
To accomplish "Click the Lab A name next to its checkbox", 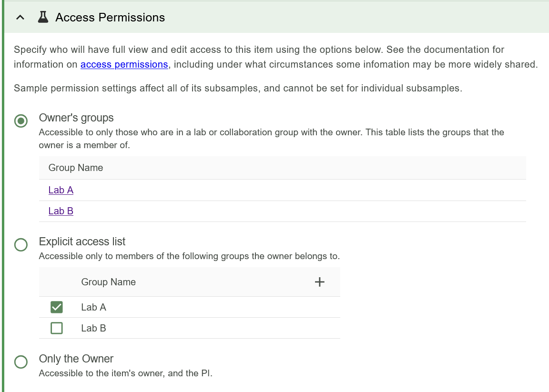I will [93, 307].
